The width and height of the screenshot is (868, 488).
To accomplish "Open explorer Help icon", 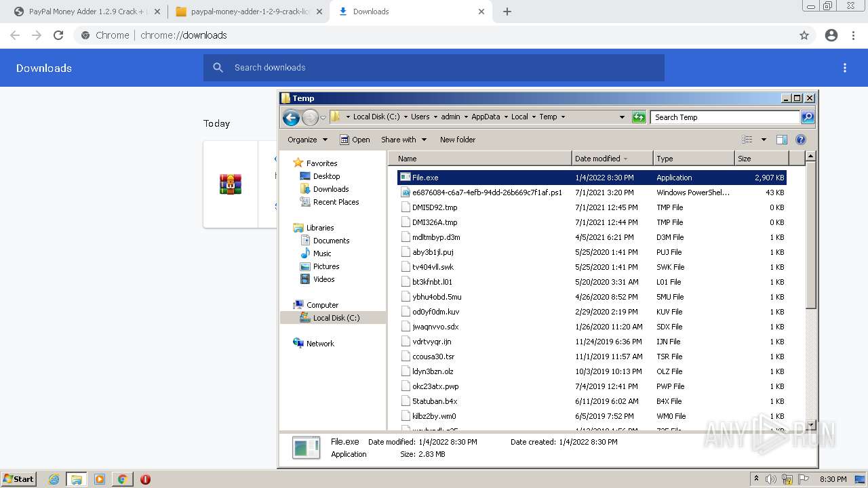I will point(801,140).
